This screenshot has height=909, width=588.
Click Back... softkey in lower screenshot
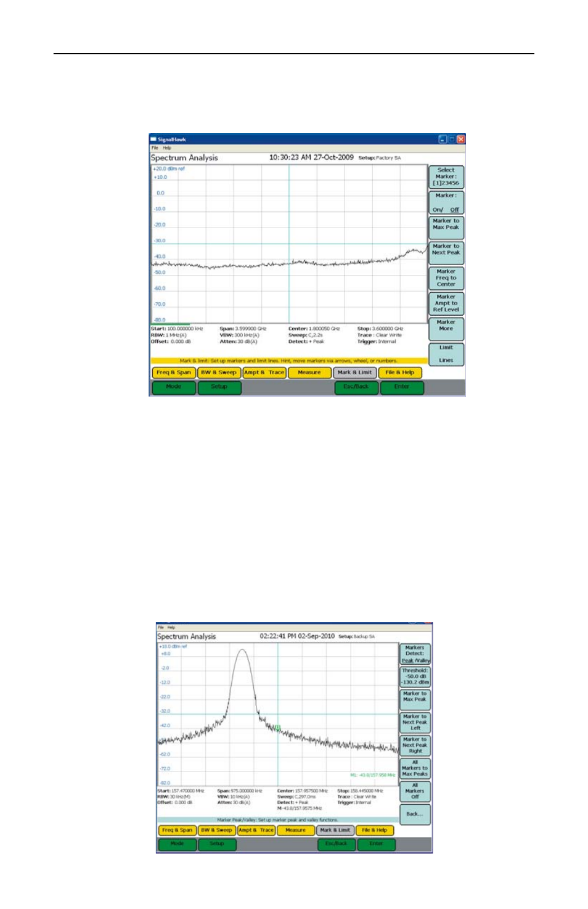tap(415, 814)
